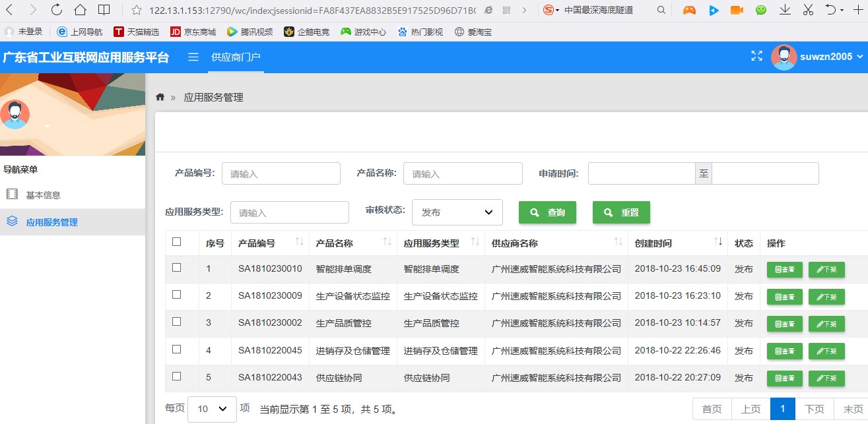Screen dimensions: 868x424
Task: Click 下架 button for 生产品质管控 row
Action: 826,324
